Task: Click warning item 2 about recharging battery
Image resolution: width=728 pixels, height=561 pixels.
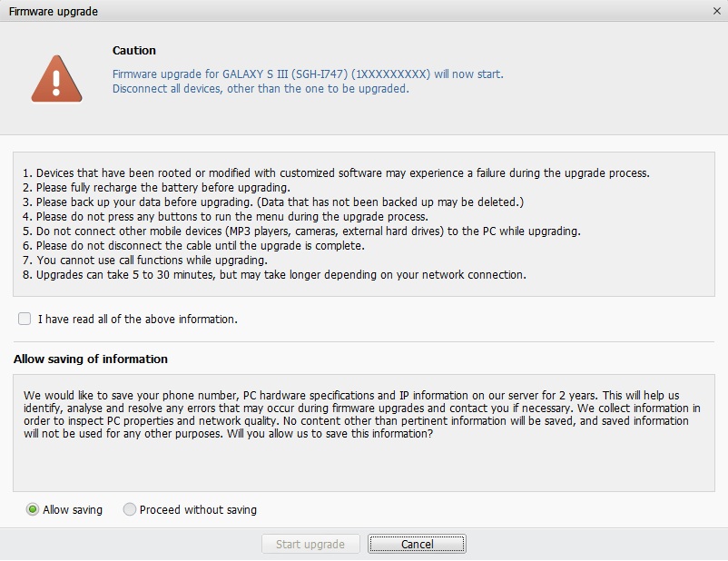Action: click(156, 187)
